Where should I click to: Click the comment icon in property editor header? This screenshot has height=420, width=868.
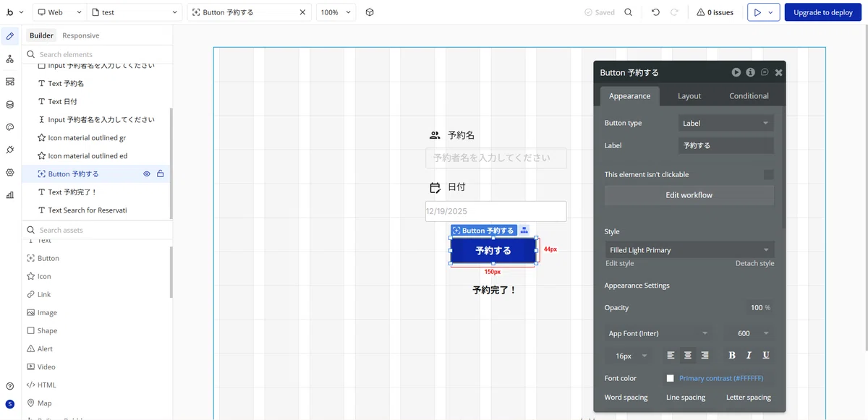click(x=765, y=72)
